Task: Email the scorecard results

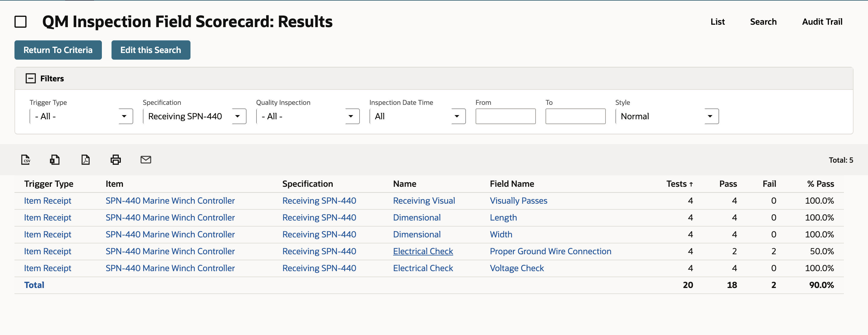Action: [x=146, y=160]
